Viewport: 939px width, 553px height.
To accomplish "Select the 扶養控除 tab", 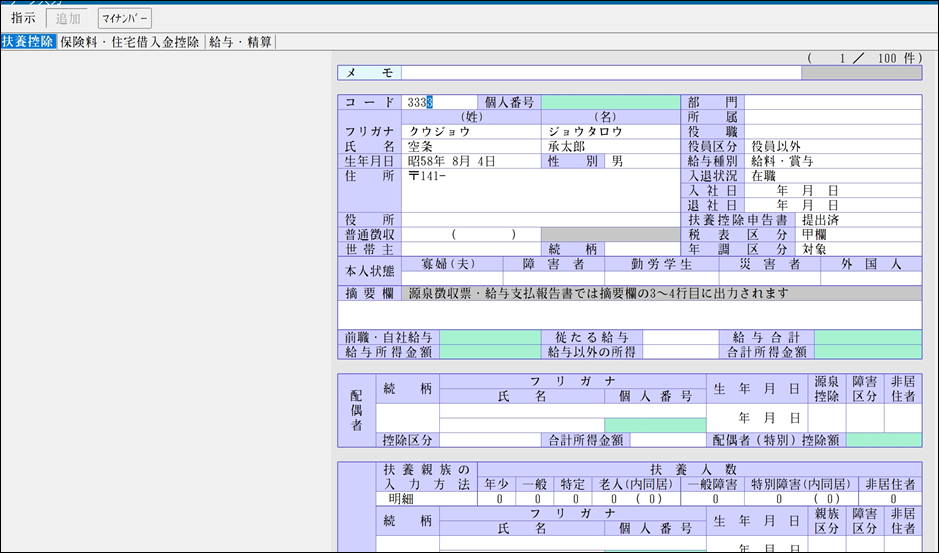I will pyautogui.click(x=28, y=42).
